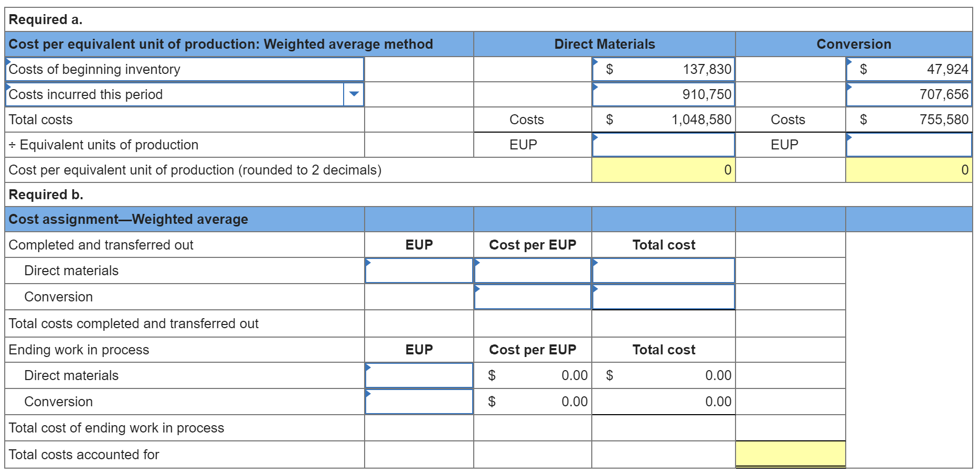
Task: Select Total cost input for completed Conversion
Action: click(664, 297)
